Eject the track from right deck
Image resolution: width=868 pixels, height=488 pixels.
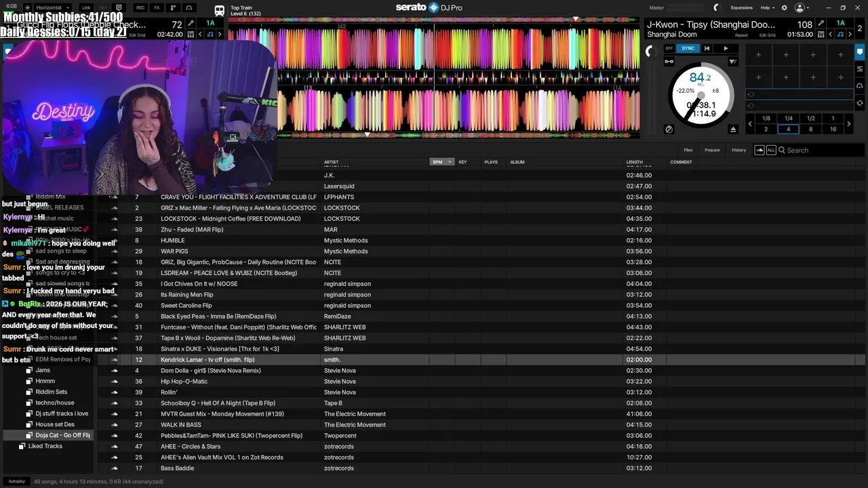[x=733, y=129]
